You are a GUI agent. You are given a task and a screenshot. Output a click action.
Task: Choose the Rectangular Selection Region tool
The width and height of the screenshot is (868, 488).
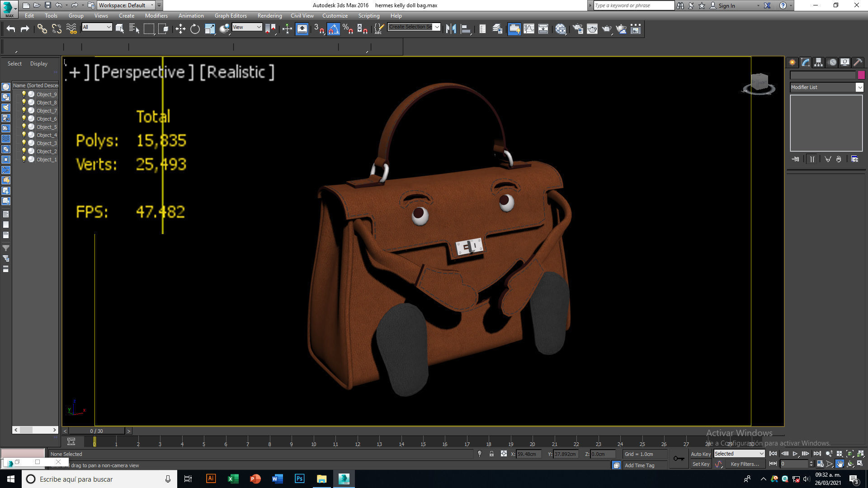pos(149,29)
